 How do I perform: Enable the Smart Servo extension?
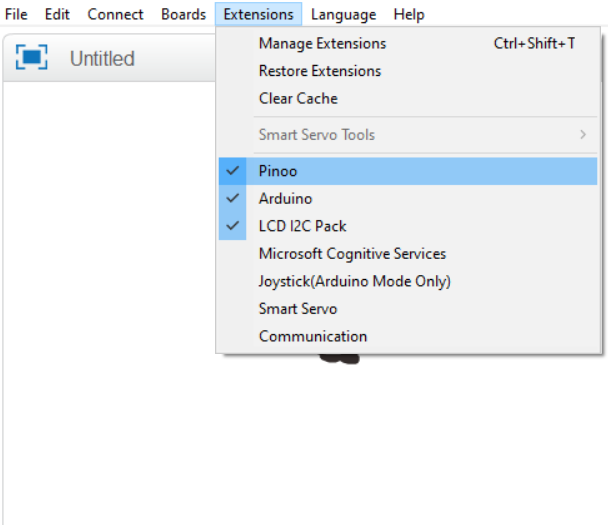tap(408, 309)
